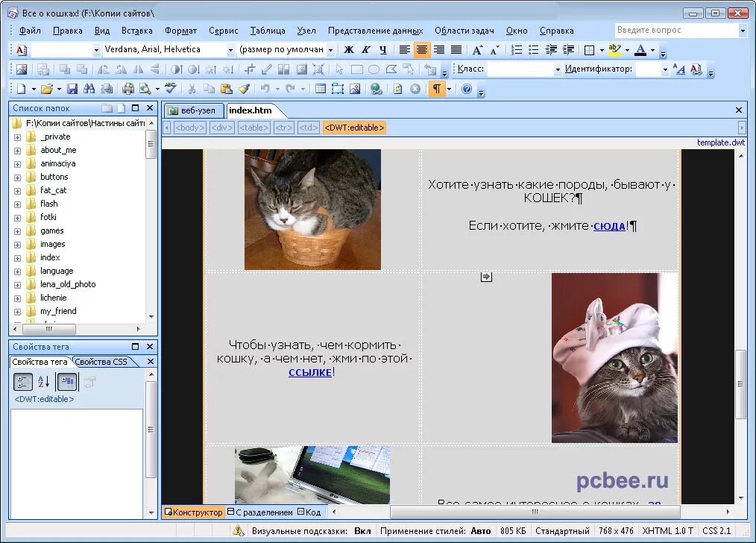Viewport: 756px width, 543px height.
Task: Open the Verdana, Arial, Helvetica font dropdown
Action: (230, 50)
